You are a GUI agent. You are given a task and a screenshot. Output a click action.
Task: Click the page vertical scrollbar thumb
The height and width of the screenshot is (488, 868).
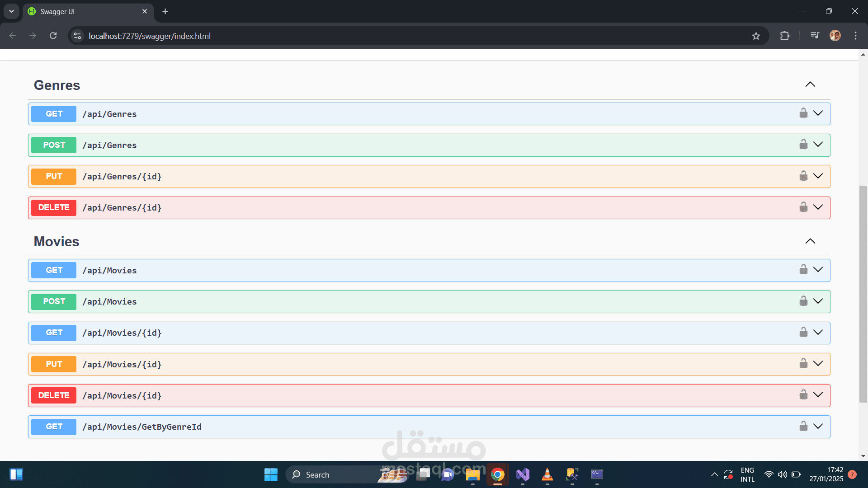pyautogui.click(x=863, y=294)
